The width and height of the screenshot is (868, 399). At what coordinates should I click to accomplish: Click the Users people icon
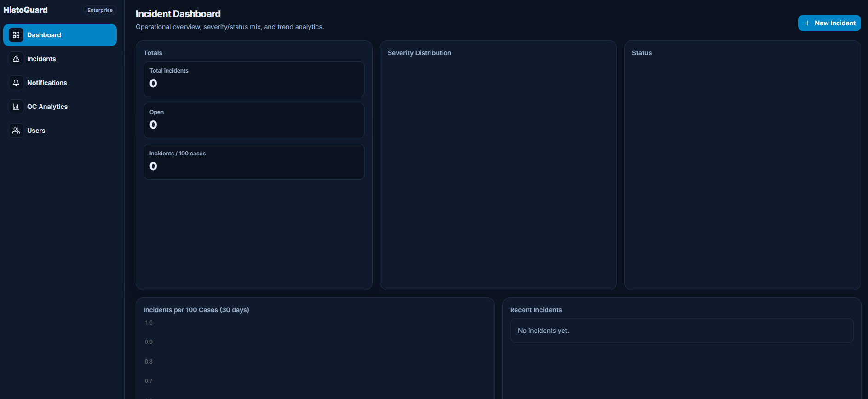16,131
